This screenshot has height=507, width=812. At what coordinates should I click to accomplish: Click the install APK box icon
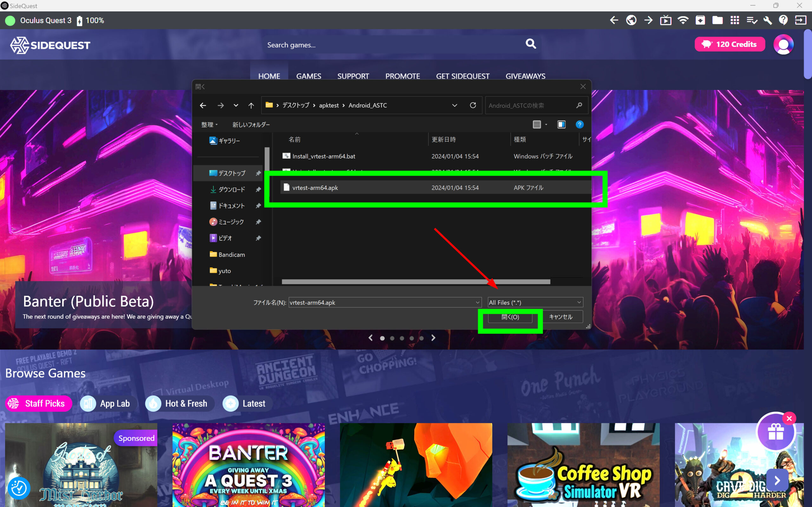pyautogui.click(x=700, y=21)
